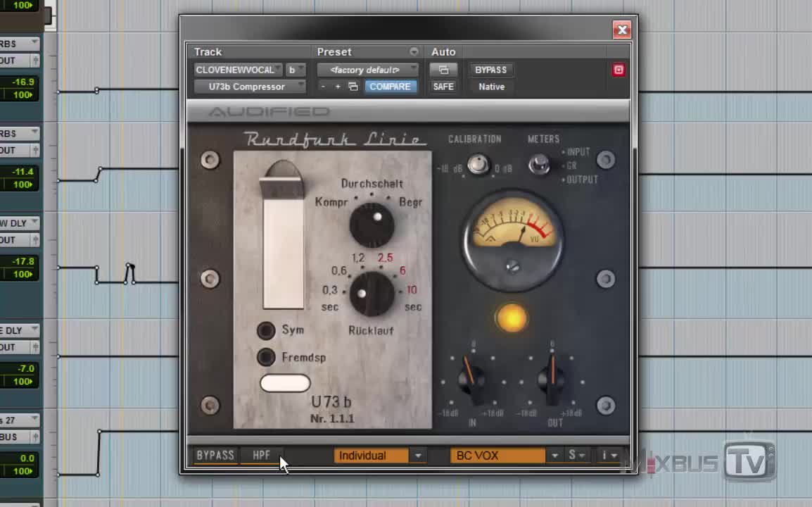This screenshot has width=812, height=507.
Task: Expand the Individual mode dropdown arrow
Action: click(418, 456)
